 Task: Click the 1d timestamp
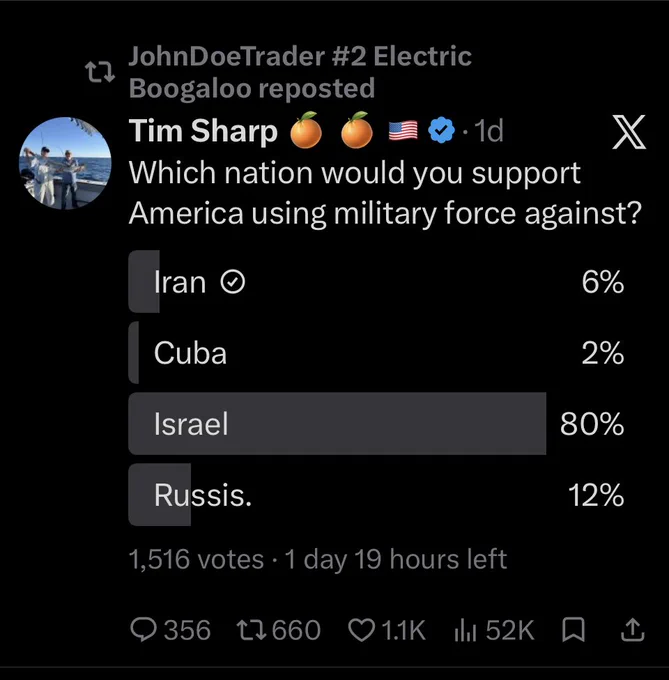click(x=489, y=131)
